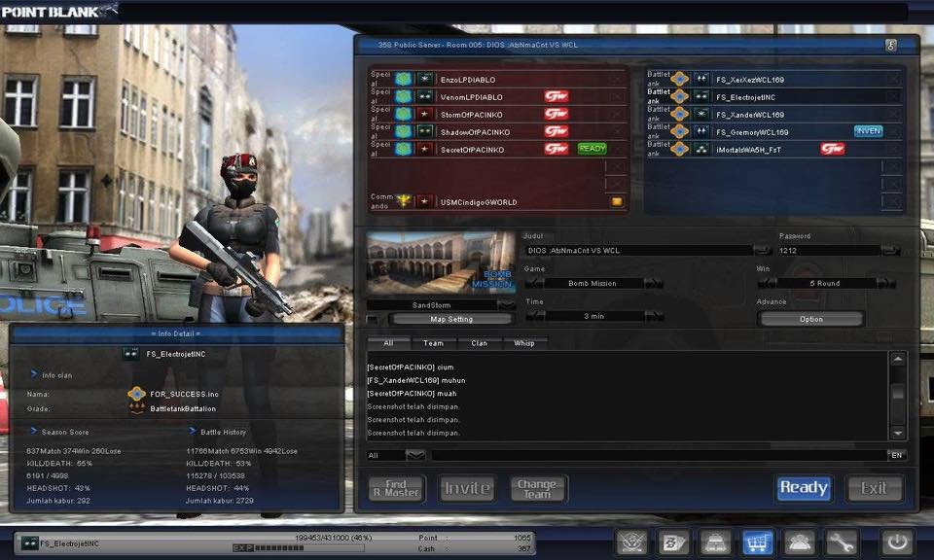Viewport: 934px width, 560px height.
Task: Click the GW badge next to iMortalsWA5H_FsT
Action: point(832,149)
